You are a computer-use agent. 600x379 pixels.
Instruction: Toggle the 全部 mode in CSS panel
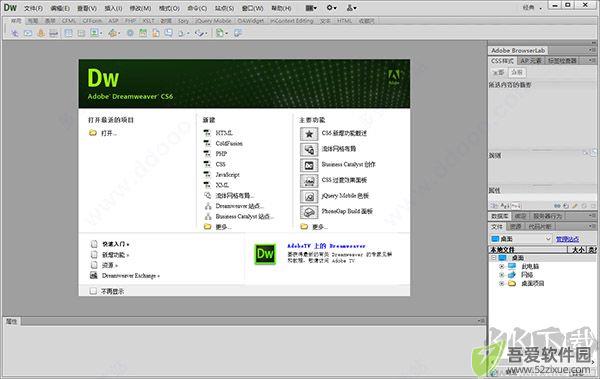click(498, 72)
